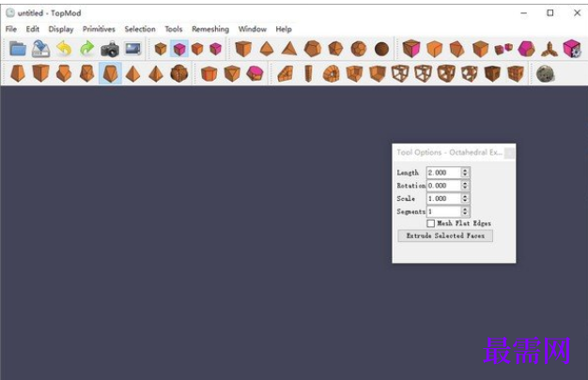588x380 pixels.
Task: Click the Length input field
Action: pos(444,173)
